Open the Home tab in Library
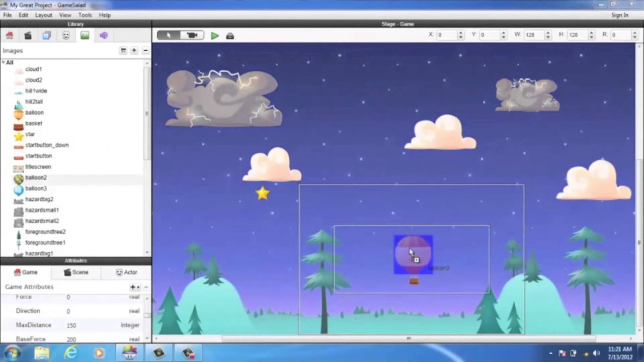The width and height of the screenshot is (644, 362). (x=9, y=35)
